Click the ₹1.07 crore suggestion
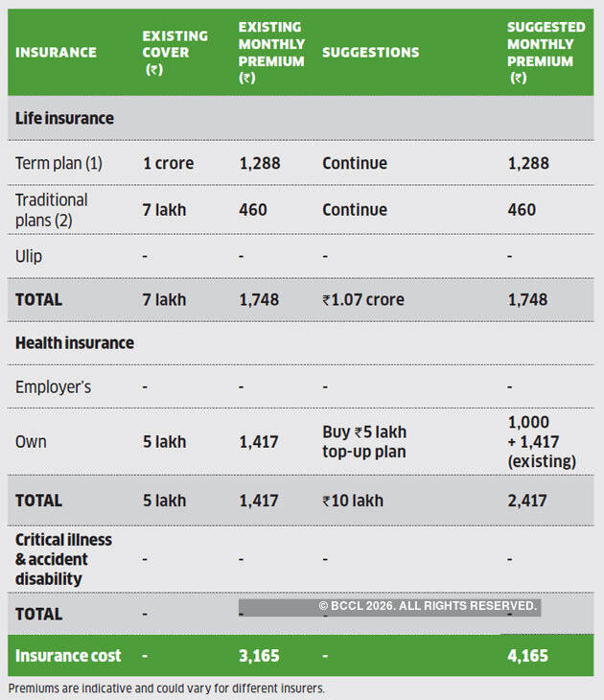Screen dimensions: 604x700 pyautogui.click(x=363, y=300)
